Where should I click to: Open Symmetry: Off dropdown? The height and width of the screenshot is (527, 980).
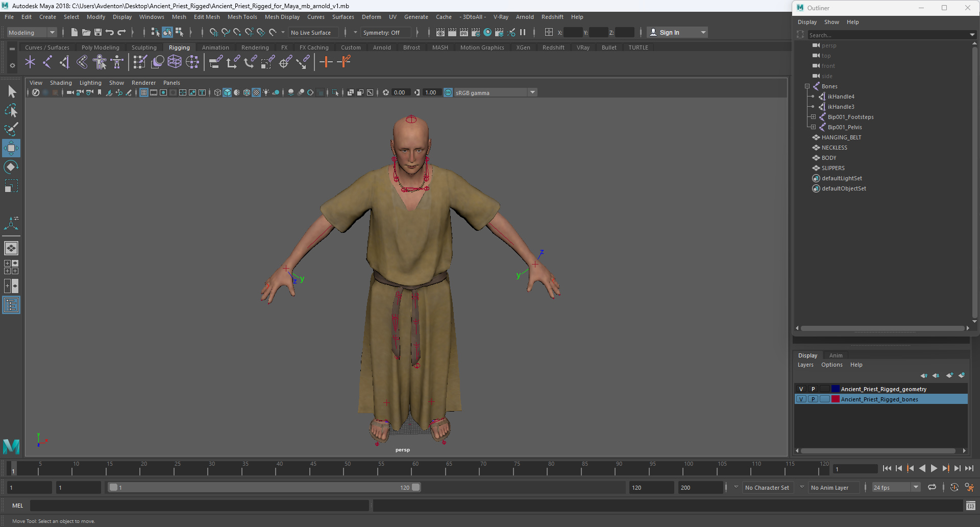pos(386,33)
